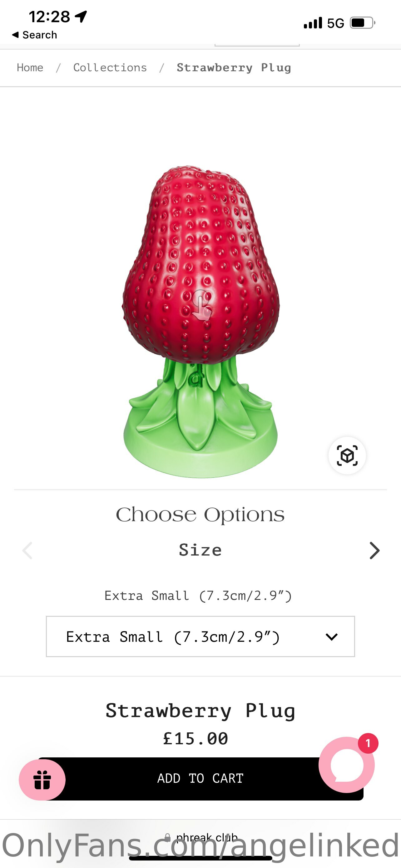The image size is (401, 868).
Task: Go to the next option with the right chevron
Action: coord(374,551)
